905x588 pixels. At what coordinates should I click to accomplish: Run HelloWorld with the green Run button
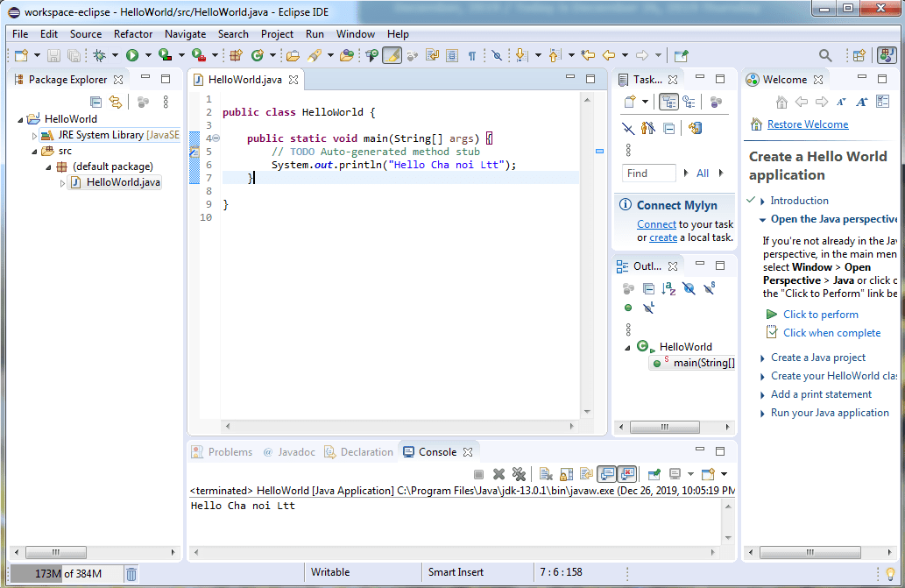click(x=132, y=55)
